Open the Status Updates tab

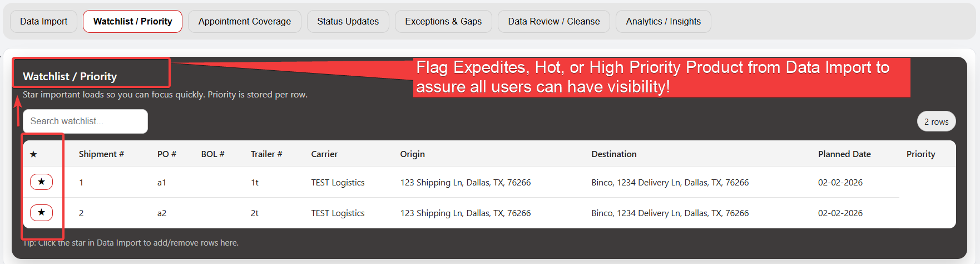point(348,22)
